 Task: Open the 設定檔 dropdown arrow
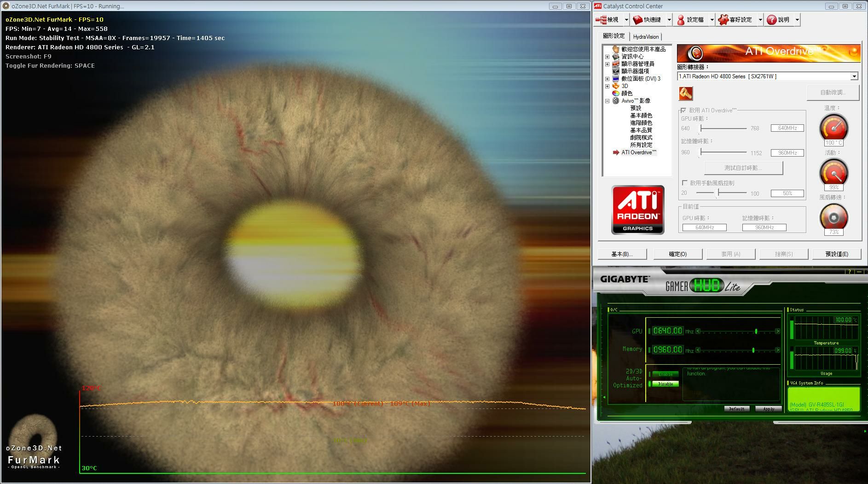[712, 20]
